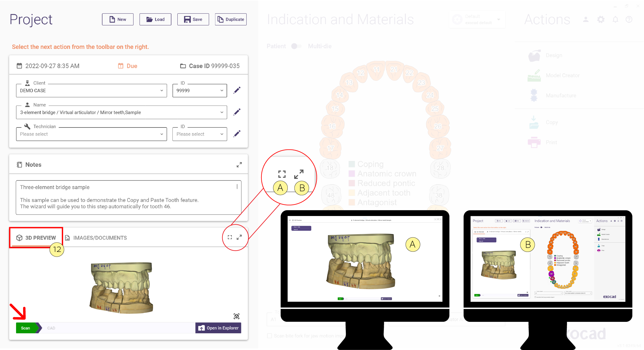The height and width of the screenshot is (350, 644).
Task: Launch the Design action
Action: (546, 55)
